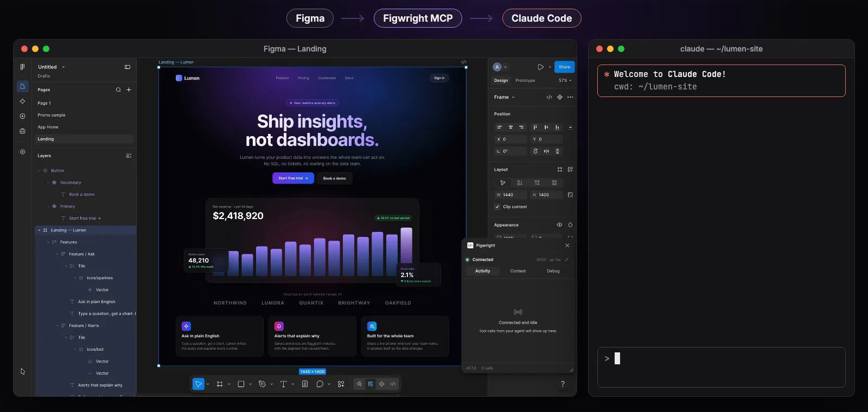Uncheck the Clip content checkbox

point(497,207)
